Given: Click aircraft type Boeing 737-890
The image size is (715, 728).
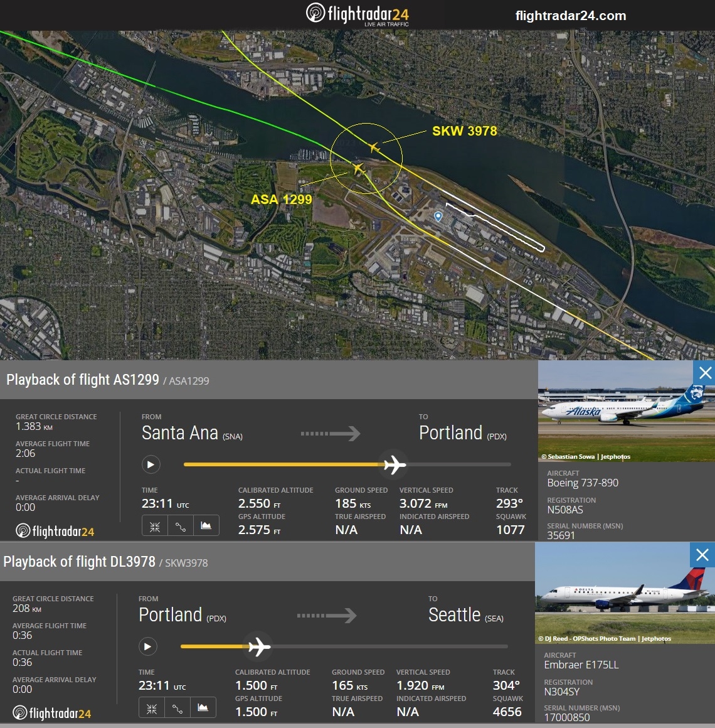Looking at the screenshot, I should (583, 483).
